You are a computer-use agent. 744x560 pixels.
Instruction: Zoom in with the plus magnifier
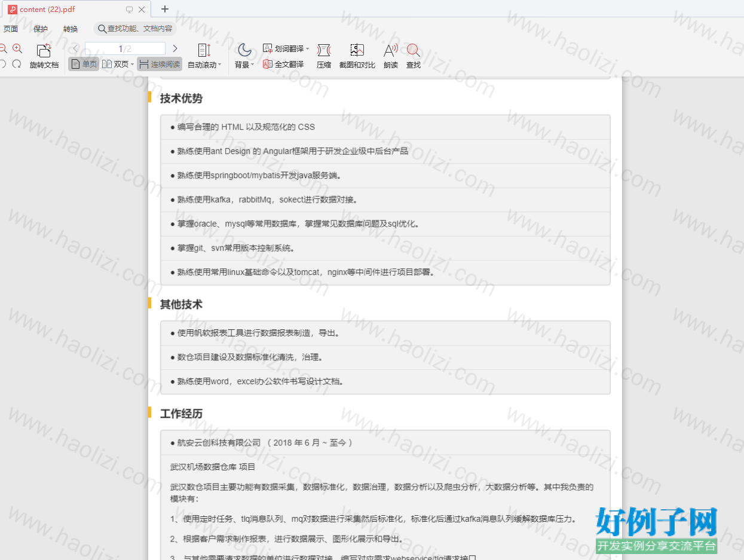coord(17,48)
